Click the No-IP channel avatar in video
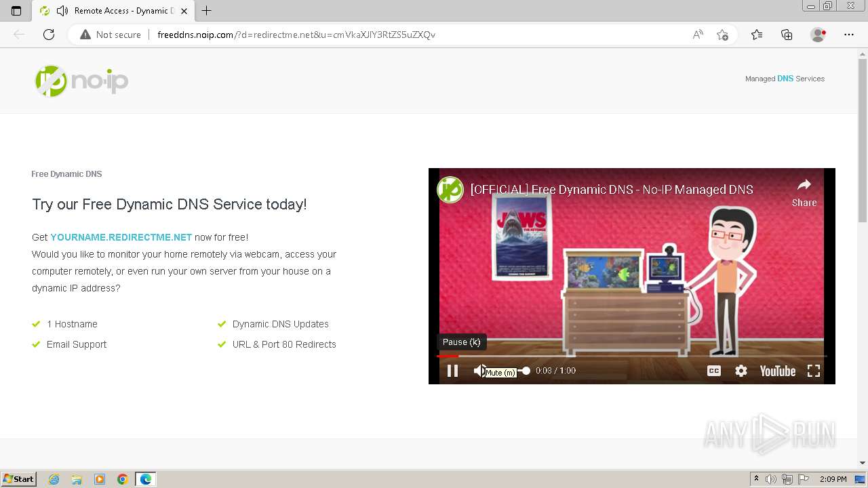The width and height of the screenshot is (868, 488). point(450,190)
